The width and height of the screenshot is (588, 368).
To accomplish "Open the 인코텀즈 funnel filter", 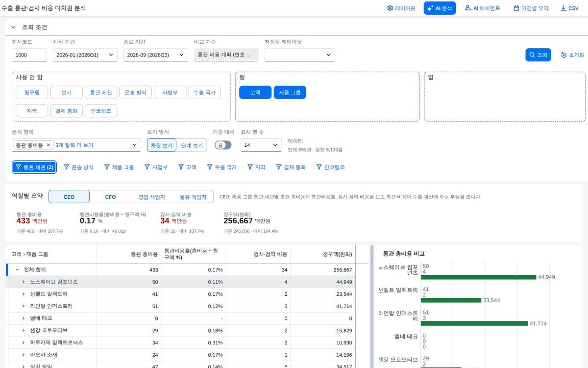I will click(x=331, y=167).
